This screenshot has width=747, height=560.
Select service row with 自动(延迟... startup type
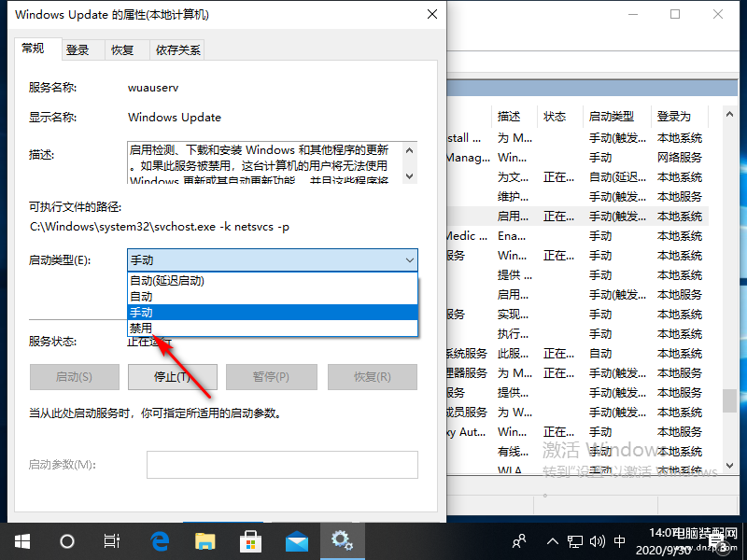coord(577,177)
